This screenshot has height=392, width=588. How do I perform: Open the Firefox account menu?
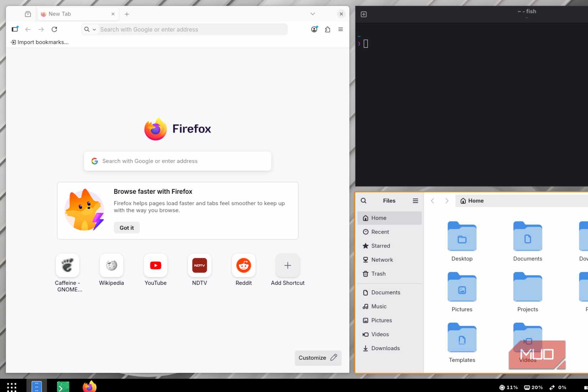tap(314, 29)
